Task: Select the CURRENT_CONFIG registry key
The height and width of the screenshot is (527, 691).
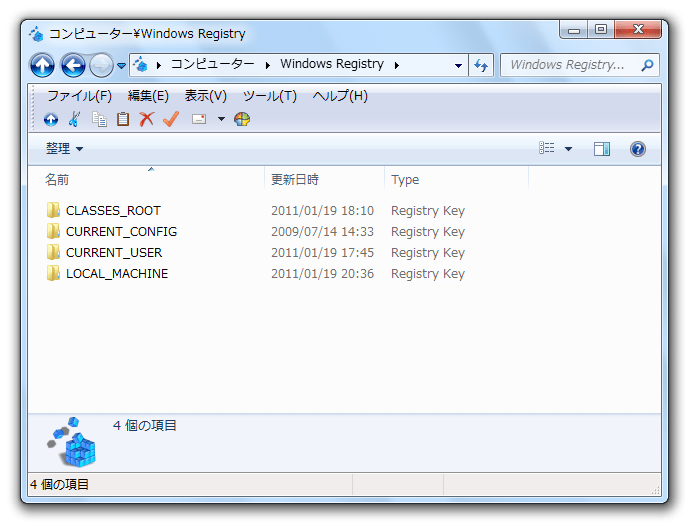Action: pos(122,232)
